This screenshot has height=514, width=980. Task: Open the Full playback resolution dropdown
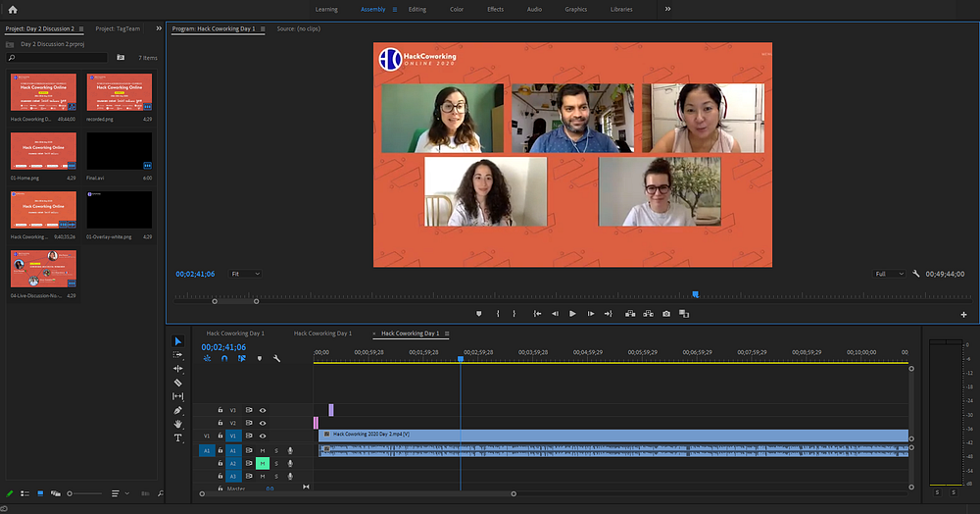887,274
